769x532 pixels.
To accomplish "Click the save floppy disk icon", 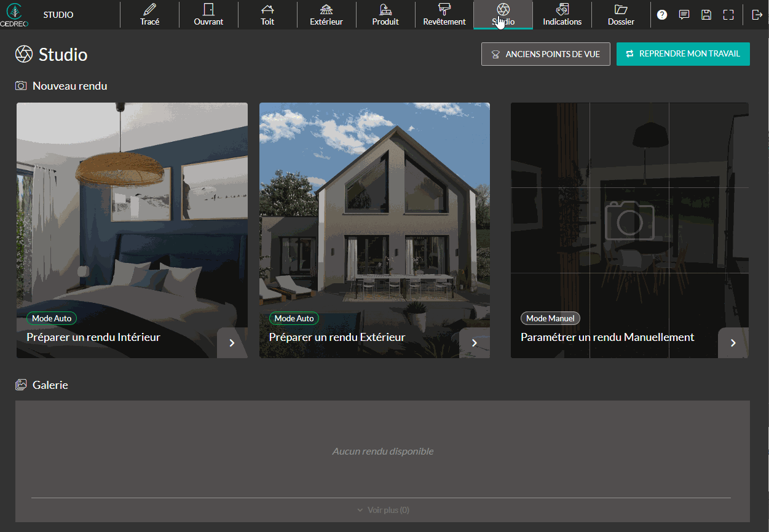I will pos(706,15).
